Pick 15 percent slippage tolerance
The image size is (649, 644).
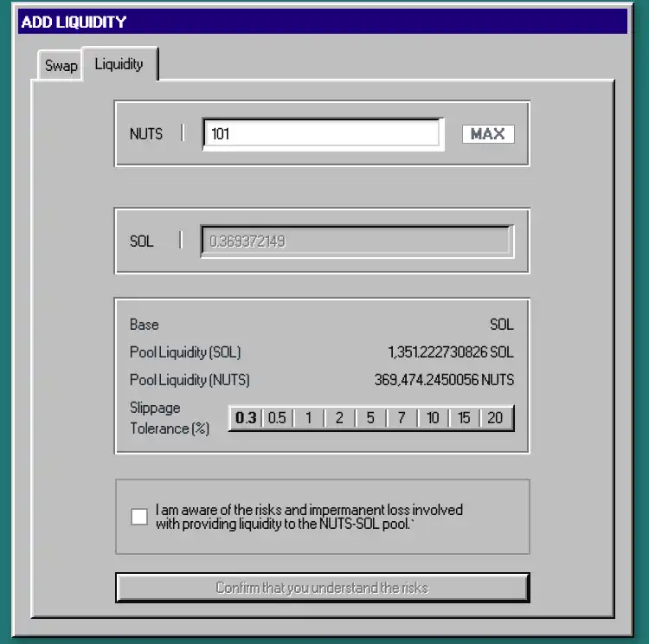tap(464, 418)
